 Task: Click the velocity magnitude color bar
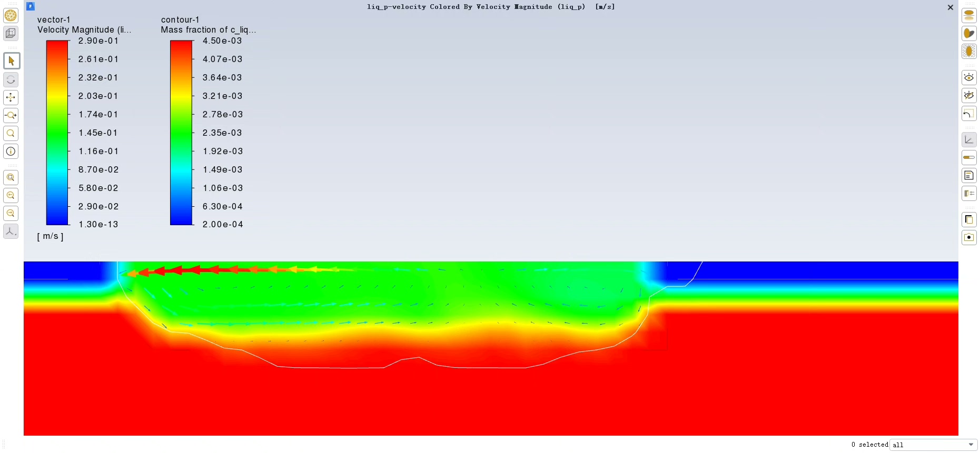57,133
